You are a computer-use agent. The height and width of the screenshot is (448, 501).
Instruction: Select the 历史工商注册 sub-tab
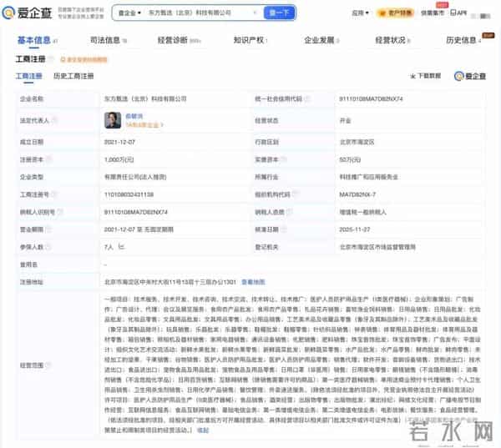[x=73, y=76]
